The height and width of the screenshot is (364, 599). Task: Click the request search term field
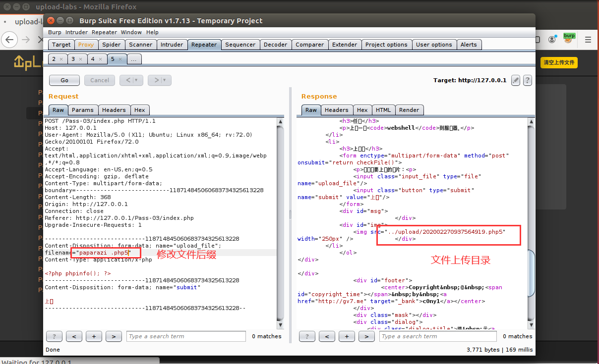click(x=186, y=336)
